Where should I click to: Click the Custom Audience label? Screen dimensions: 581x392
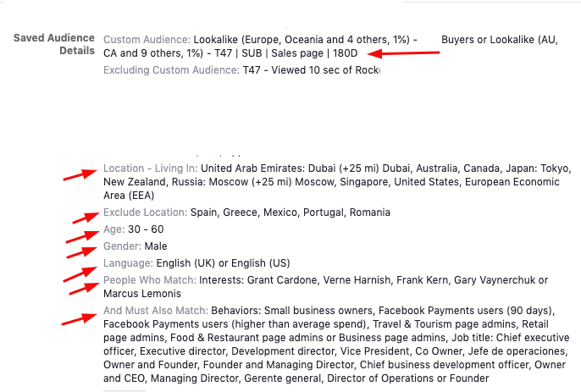(x=147, y=40)
